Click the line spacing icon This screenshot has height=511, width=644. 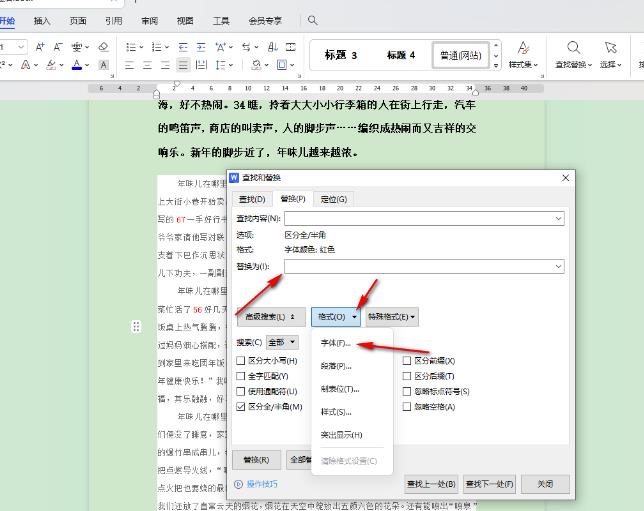pos(221,65)
